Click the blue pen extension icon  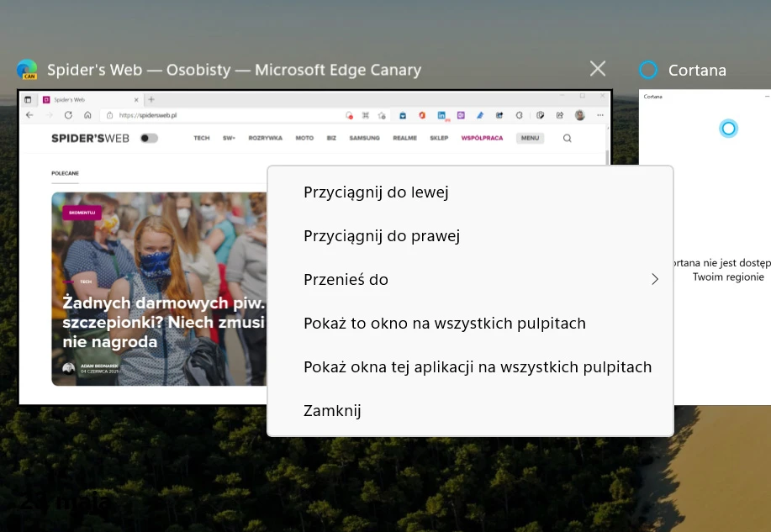pos(480,115)
